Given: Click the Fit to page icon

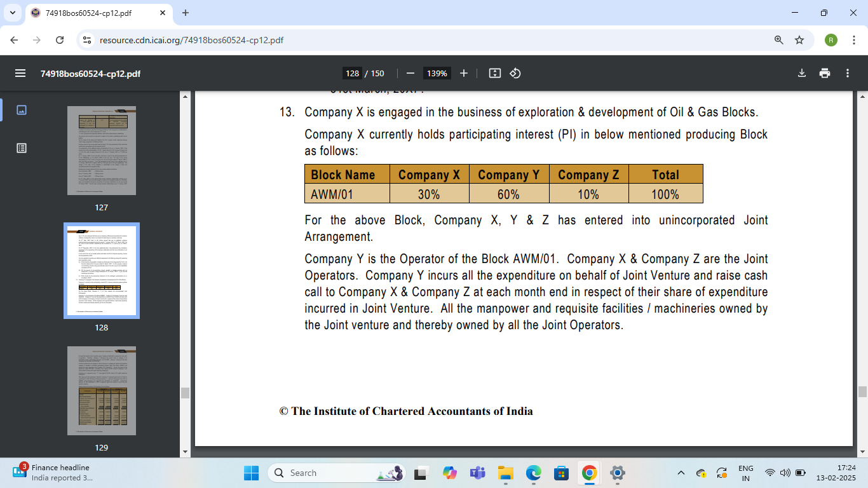Looking at the screenshot, I should 495,73.
